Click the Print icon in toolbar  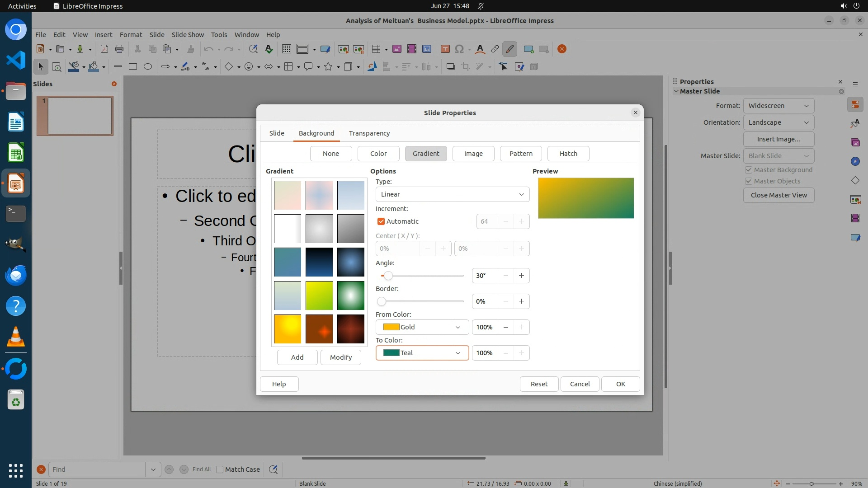click(x=119, y=49)
